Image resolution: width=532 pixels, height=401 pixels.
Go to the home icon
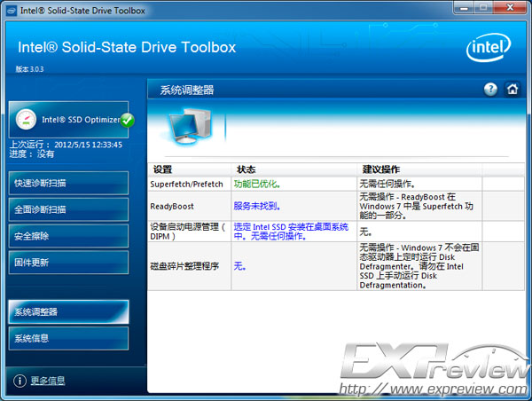pos(512,90)
